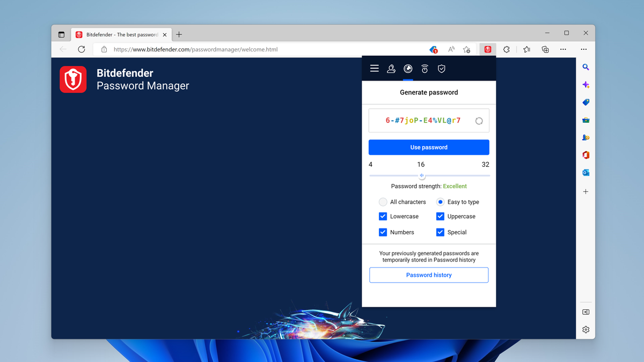Expand the browser favorites menu
Screen dimensions: 644x362
526,49
